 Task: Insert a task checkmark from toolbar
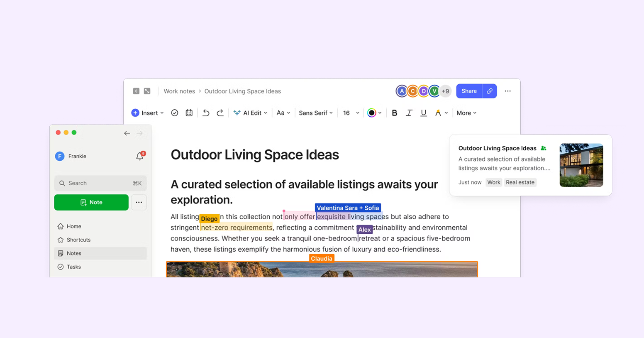(x=175, y=113)
